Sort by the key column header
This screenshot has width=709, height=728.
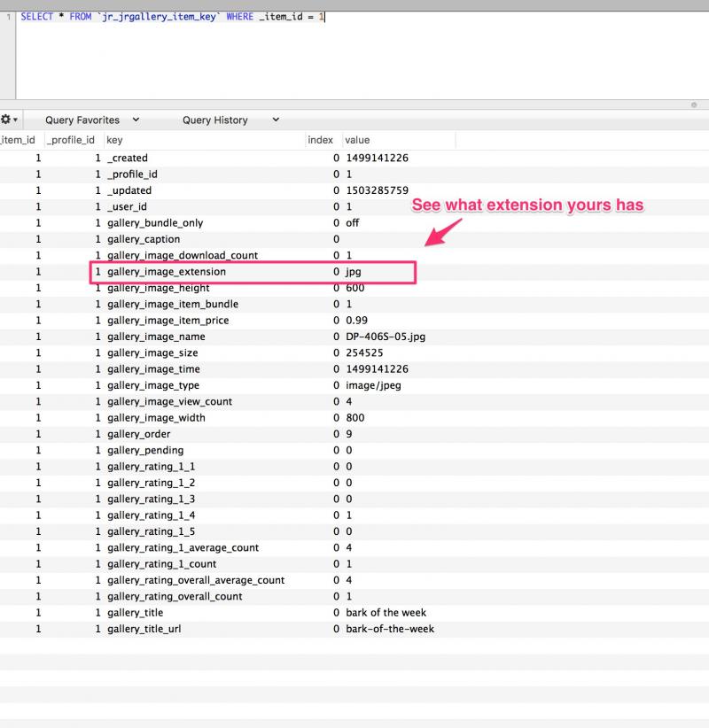(114, 140)
